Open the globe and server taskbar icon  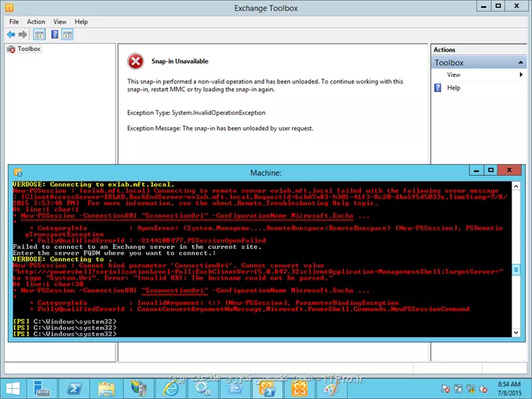139,389
